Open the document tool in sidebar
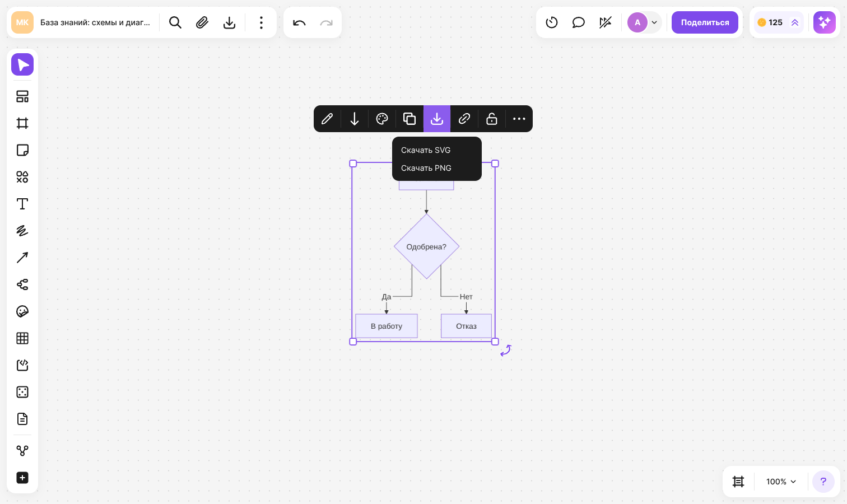 click(22, 419)
